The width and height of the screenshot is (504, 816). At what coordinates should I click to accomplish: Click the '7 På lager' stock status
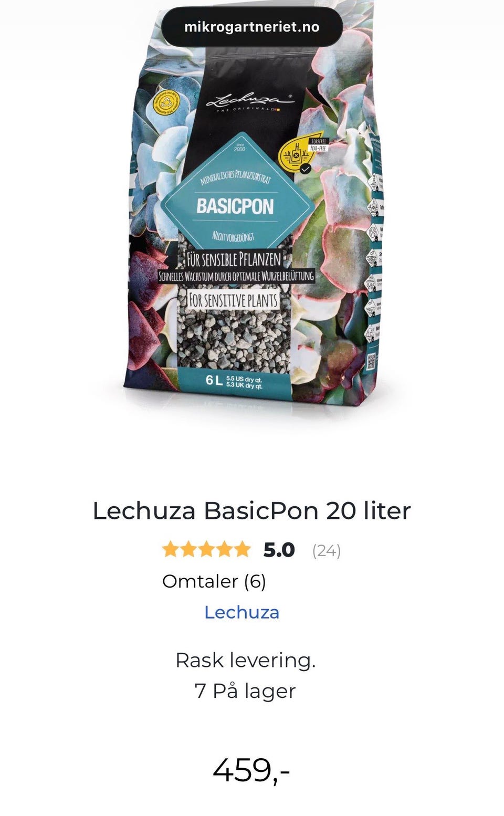[245, 691]
